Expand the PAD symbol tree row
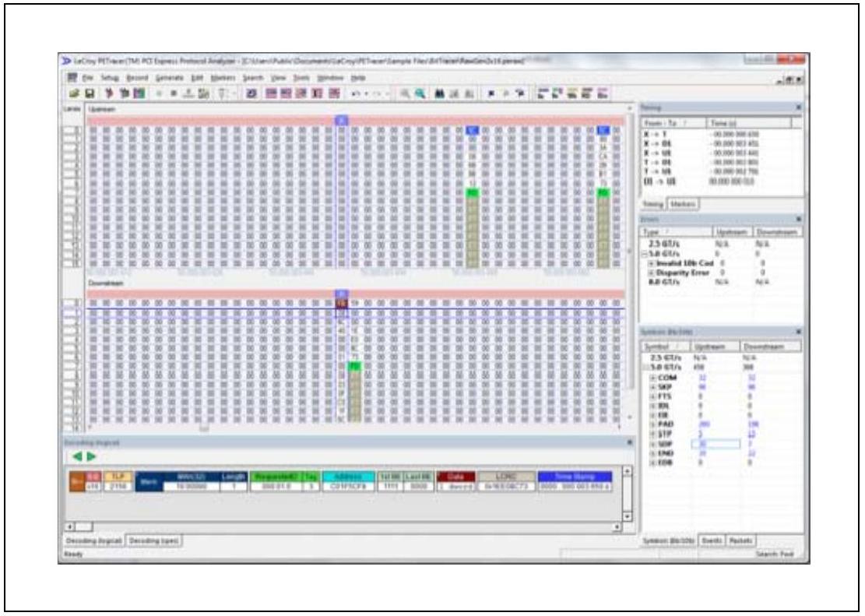 point(652,424)
